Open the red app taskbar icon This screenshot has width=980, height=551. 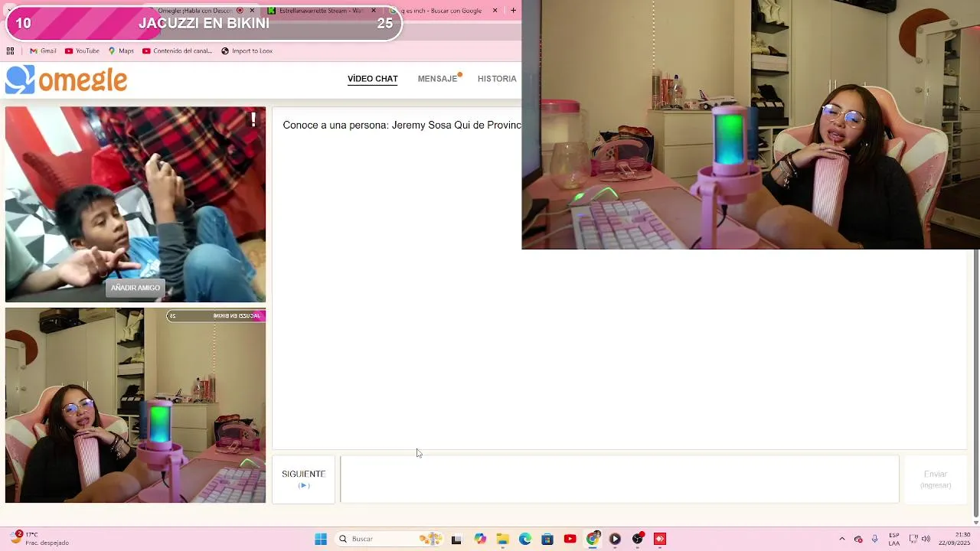point(660,539)
